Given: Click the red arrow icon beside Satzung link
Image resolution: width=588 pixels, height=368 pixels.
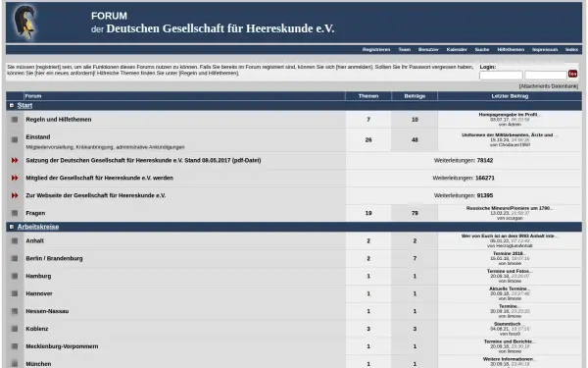Looking at the screenshot, I should pos(15,160).
